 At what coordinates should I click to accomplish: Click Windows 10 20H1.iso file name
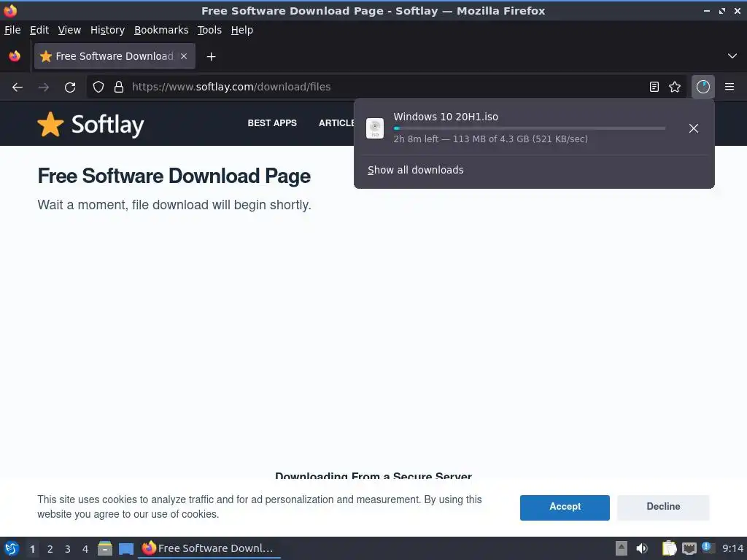(446, 117)
